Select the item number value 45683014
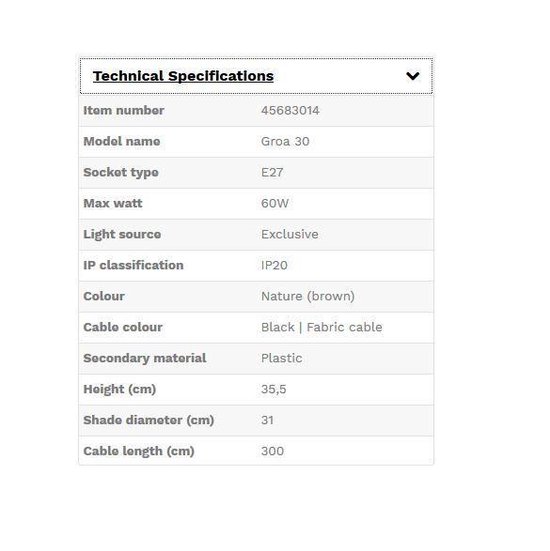The image size is (550, 551). click(x=290, y=111)
